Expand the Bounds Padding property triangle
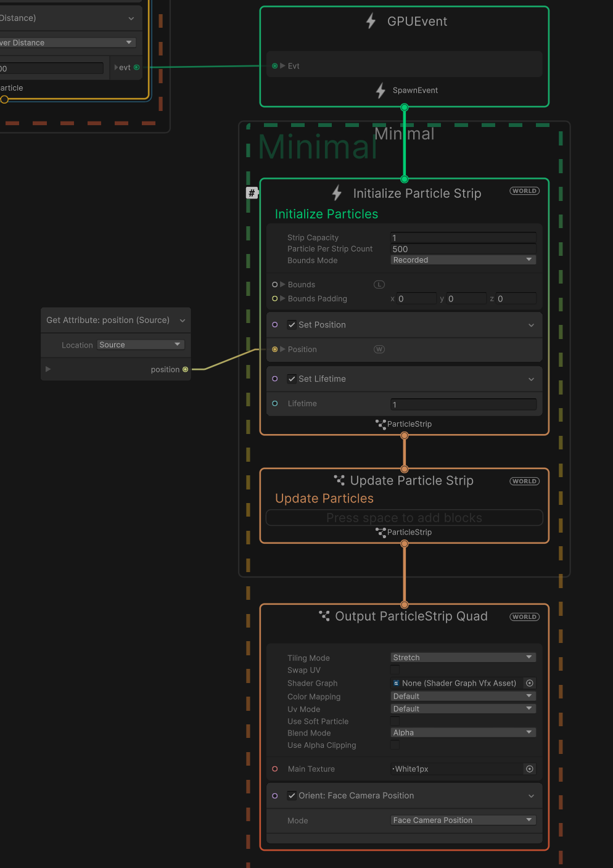This screenshot has width=613, height=868. 282,298
